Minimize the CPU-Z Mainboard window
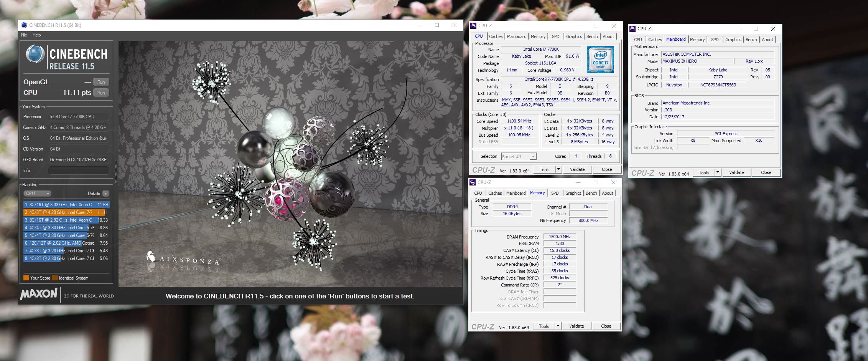This screenshot has height=361, width=868. pos(738,29)
